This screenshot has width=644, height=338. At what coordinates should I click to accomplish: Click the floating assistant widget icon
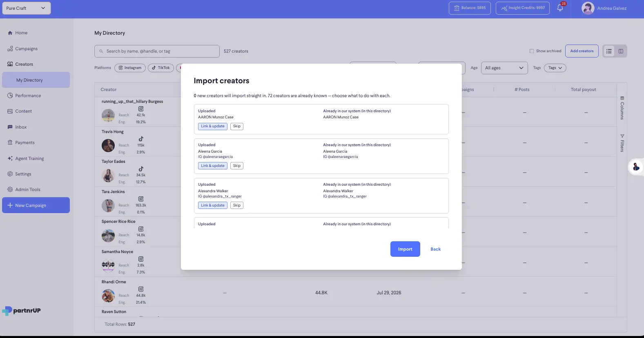[x=636, y=167]
